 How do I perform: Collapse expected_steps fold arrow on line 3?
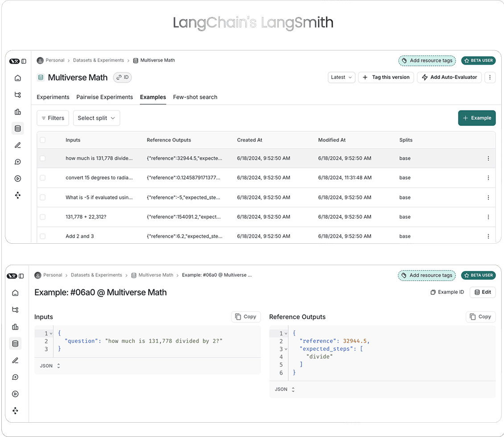[x=286, y=349]
